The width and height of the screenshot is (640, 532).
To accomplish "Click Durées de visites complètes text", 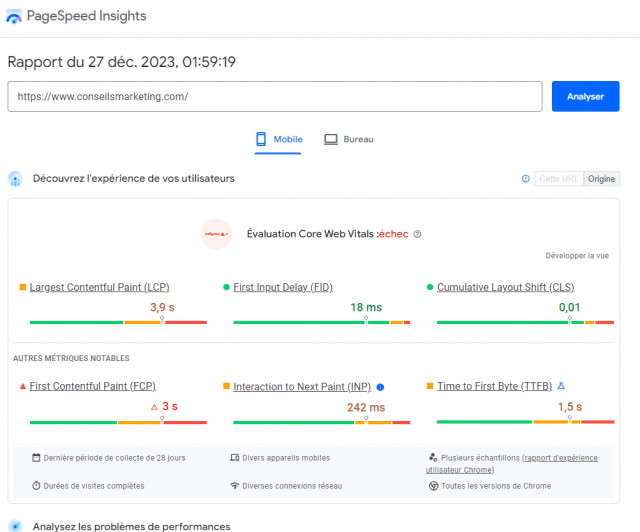I will [94, 486].
